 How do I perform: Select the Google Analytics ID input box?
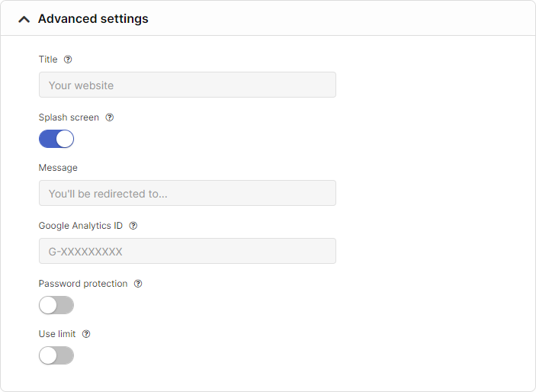click(x=187, y=251)
